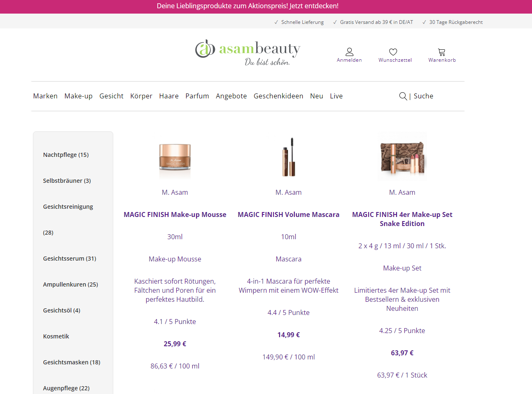Open the Augenpflege category
This screenshot has width=532, height=394.
click(66, 388)
